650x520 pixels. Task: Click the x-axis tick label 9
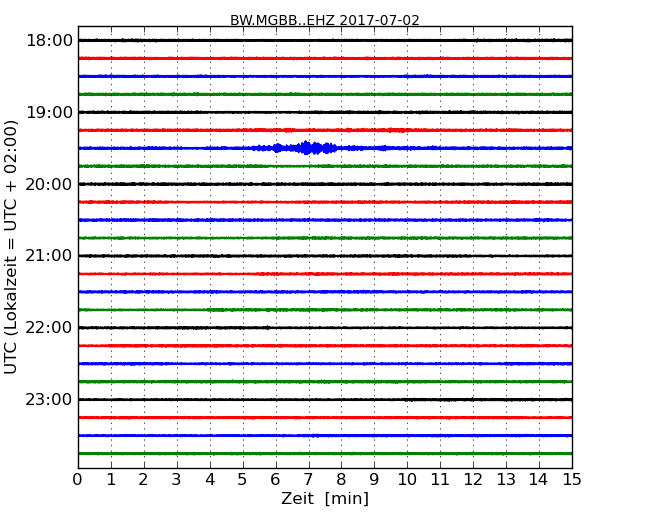click(374, 480)
